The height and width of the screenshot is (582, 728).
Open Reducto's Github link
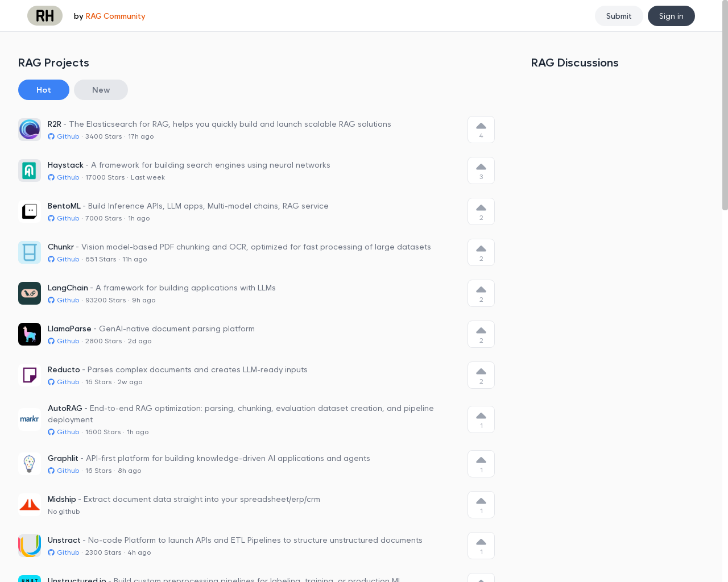coord(64,382)
